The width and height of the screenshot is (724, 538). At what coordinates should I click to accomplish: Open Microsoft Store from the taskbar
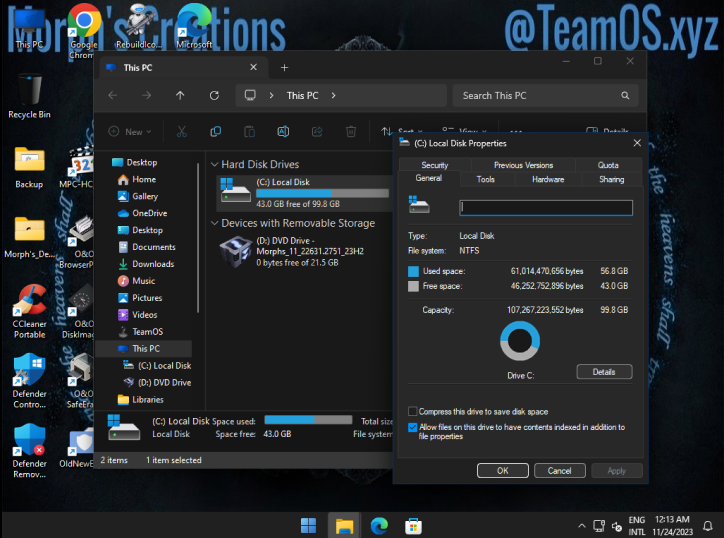[x=413, y=526]
